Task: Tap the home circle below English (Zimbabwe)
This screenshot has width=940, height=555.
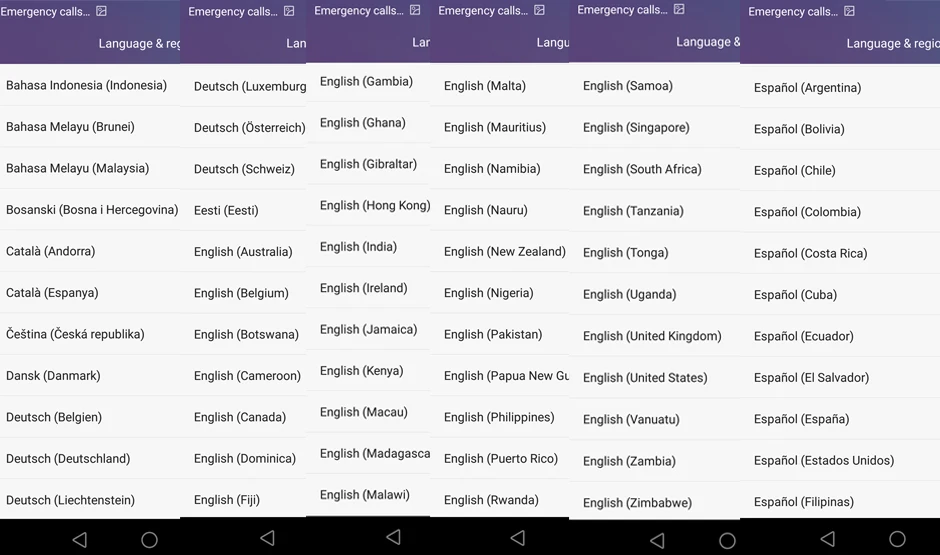Action: [727, 541]
